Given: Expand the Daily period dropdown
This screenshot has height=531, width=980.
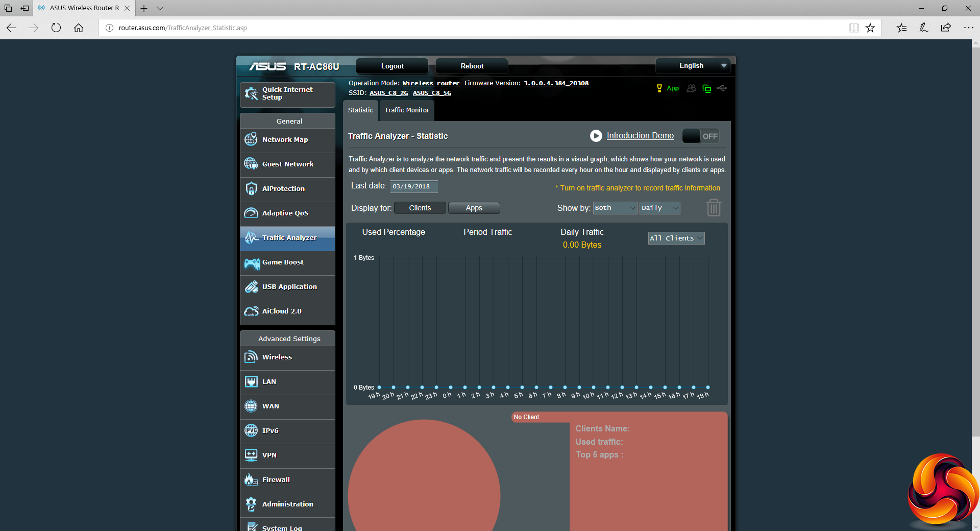Looking at the screenshot, I should [659, 208].
